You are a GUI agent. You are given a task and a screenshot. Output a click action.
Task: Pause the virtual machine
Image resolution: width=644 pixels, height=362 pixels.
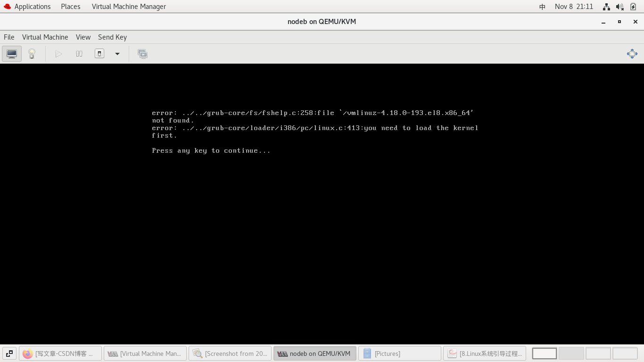79,53
